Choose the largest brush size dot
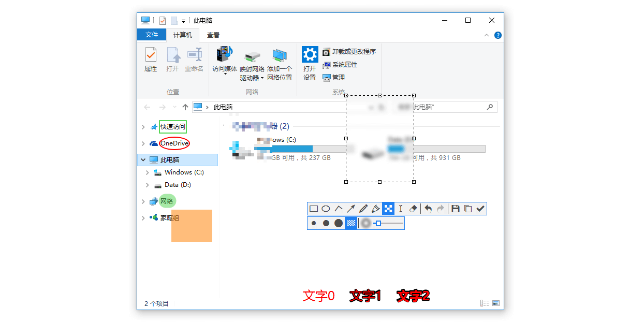Image resolution: width=644 pixels, height=322 pixels. point(339,223)
